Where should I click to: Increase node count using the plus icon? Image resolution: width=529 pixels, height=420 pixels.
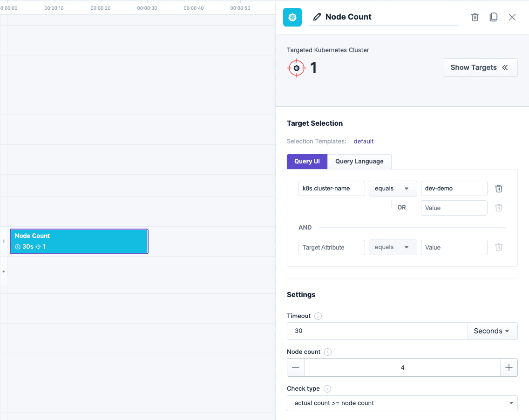point(509,367)
